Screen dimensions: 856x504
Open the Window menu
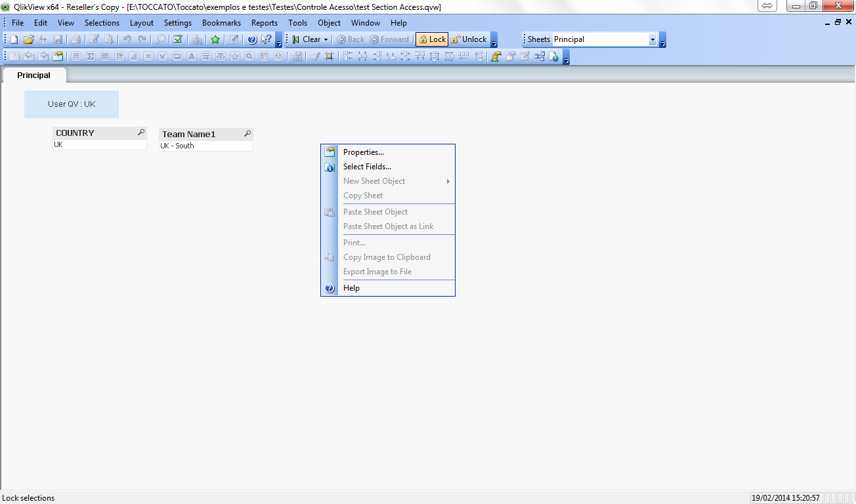pyautogui.click(x=366, y=22)
